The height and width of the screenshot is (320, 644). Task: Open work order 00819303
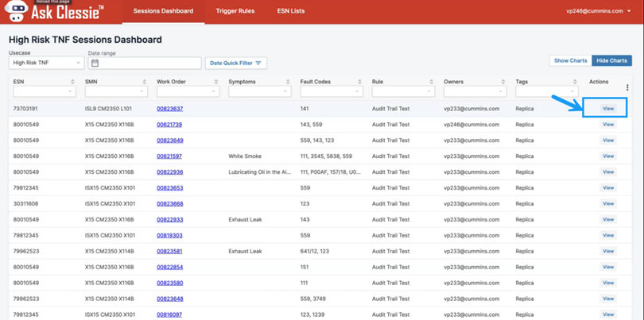[x=169, y=236]
